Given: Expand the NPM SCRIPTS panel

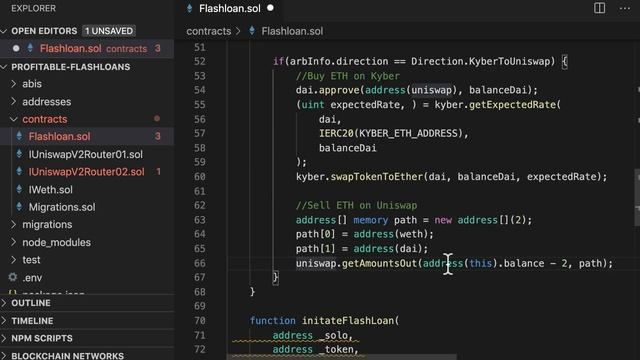Looking at the screenshot, I should pos(42,338).
